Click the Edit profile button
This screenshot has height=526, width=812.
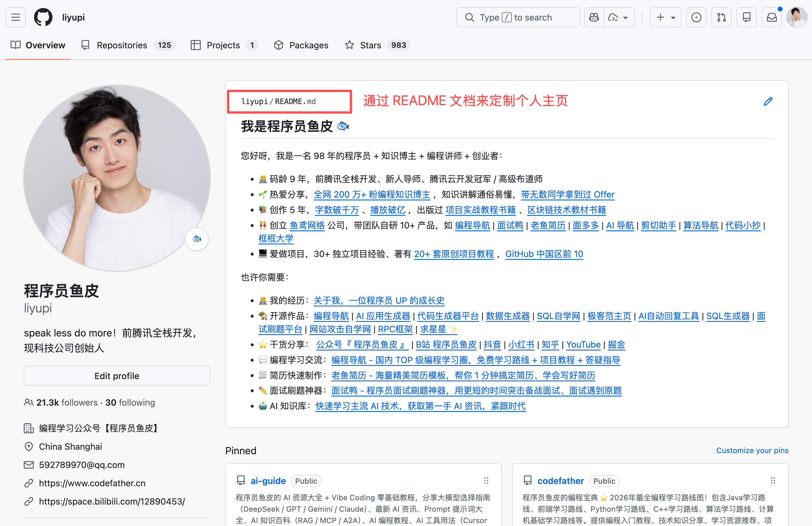coord(117,376)
